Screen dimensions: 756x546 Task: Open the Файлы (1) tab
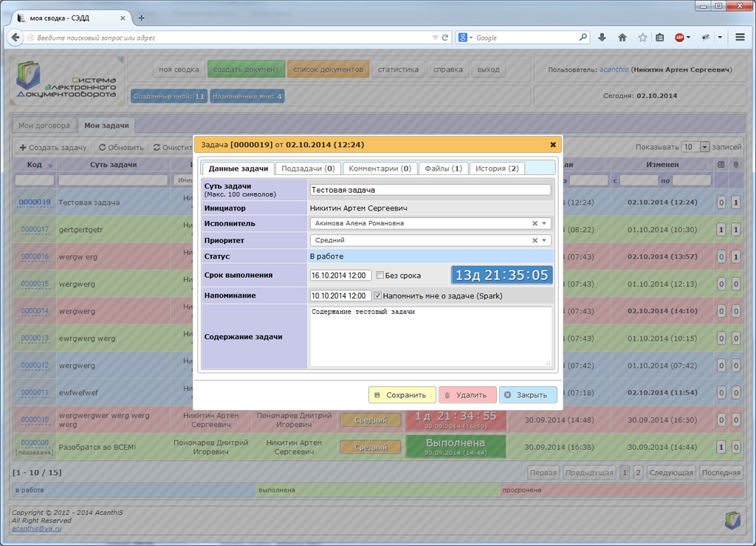click(443, 168)
